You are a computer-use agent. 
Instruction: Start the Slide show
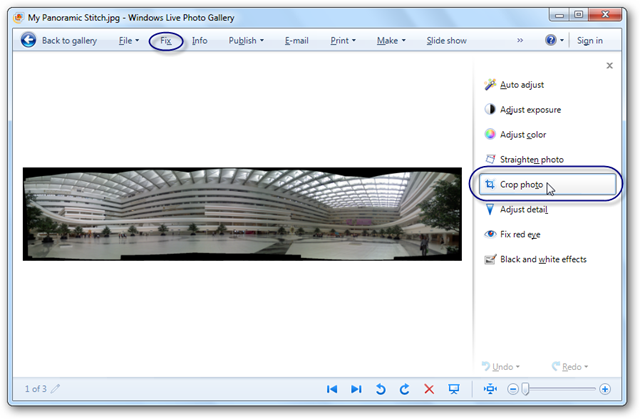tap(447, 40)
